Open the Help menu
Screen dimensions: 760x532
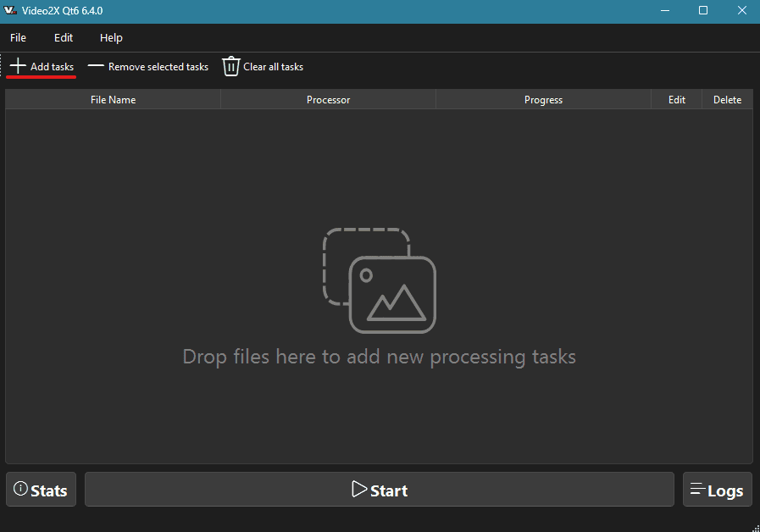click(x=111, y=37)
